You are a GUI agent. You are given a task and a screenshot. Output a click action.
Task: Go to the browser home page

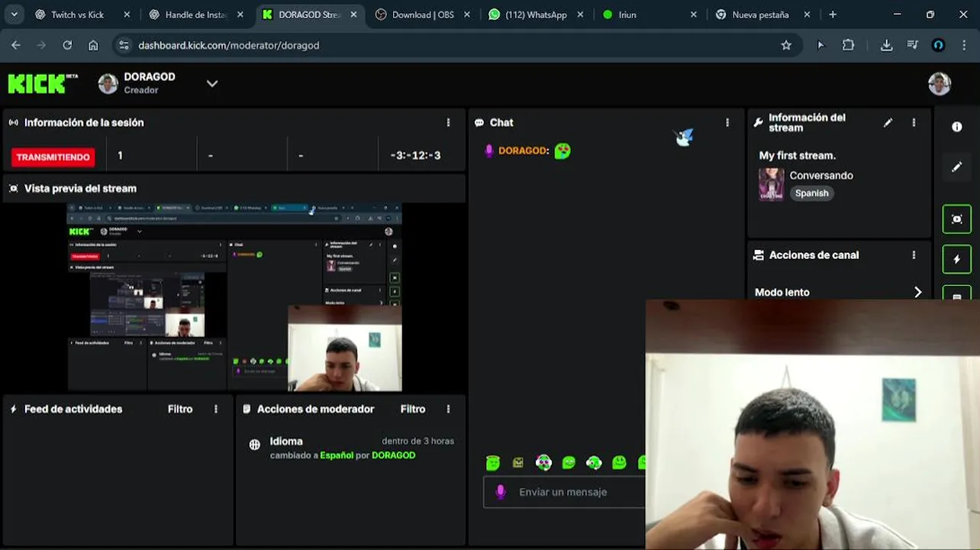click(93, 45)
